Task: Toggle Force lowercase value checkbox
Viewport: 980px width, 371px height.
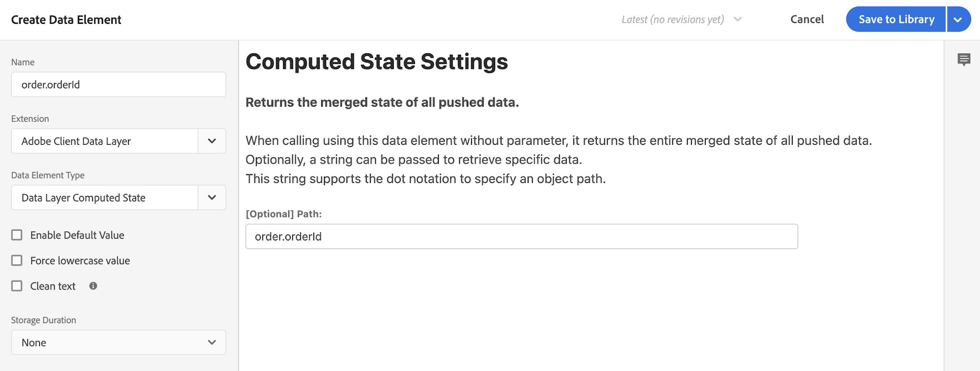Action: (x=17, y=261)
